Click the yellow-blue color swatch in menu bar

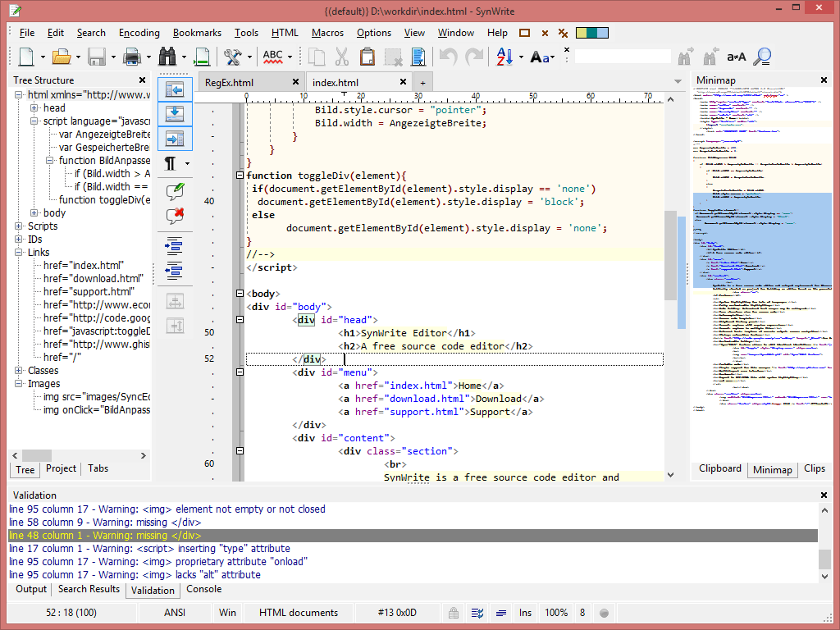pyautogui.click(x=592, y=33)
